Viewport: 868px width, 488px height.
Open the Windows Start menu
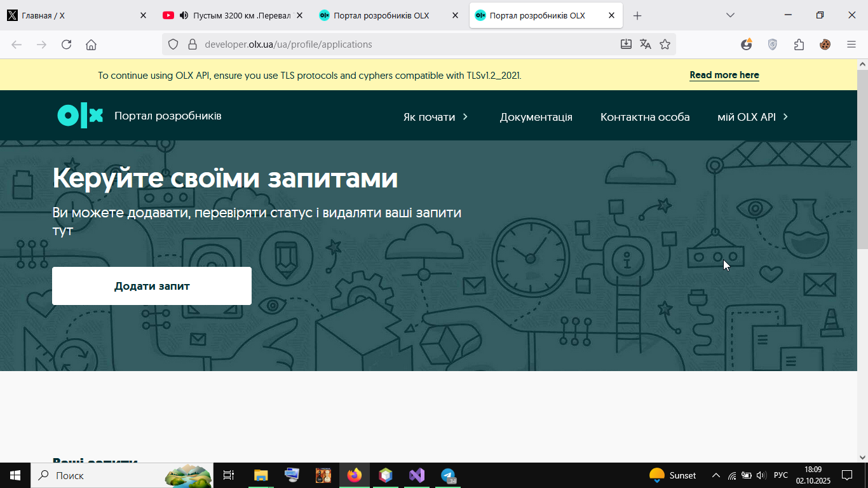tap(15, 475)
